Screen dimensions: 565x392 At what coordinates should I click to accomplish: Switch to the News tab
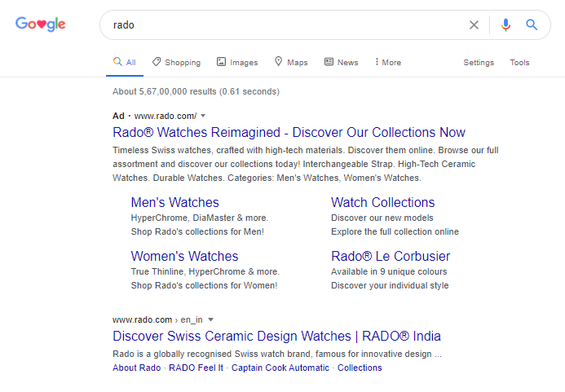click(342, 62)
